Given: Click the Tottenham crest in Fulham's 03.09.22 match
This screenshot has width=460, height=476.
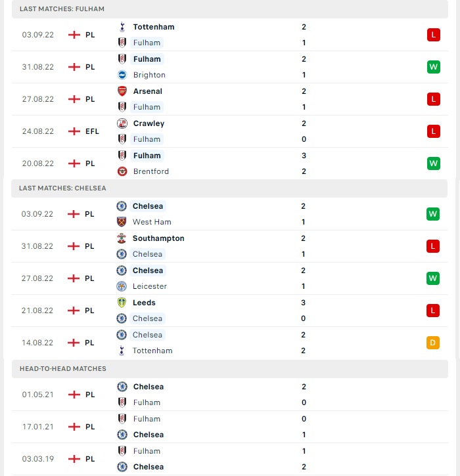Looking at the screenshot, I should point(122,27).
